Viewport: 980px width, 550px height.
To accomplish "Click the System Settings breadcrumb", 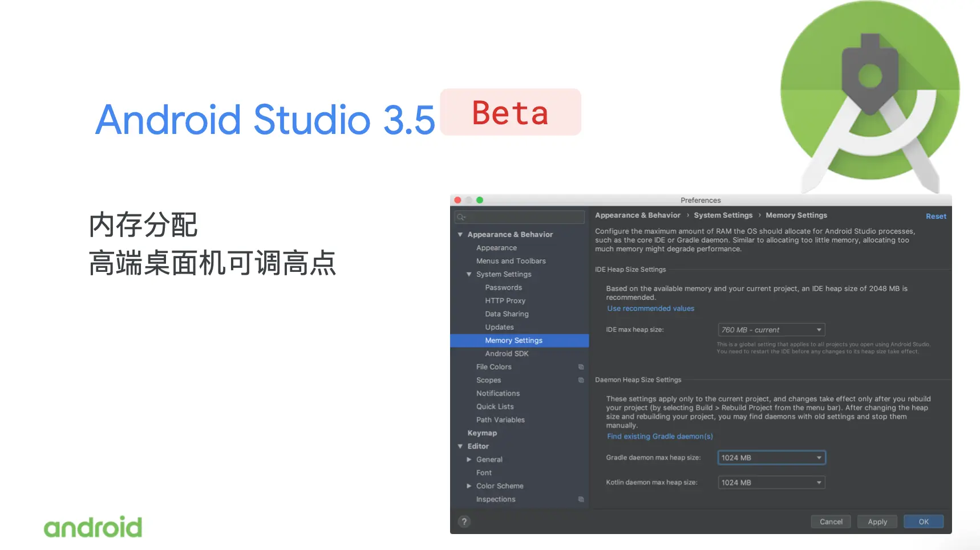I will 723,215.
